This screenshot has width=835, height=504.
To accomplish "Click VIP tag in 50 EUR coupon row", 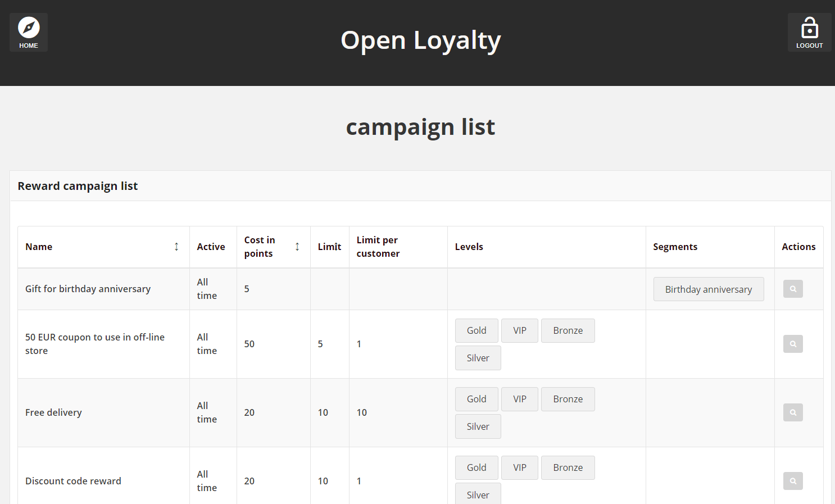I will point(520,330).
